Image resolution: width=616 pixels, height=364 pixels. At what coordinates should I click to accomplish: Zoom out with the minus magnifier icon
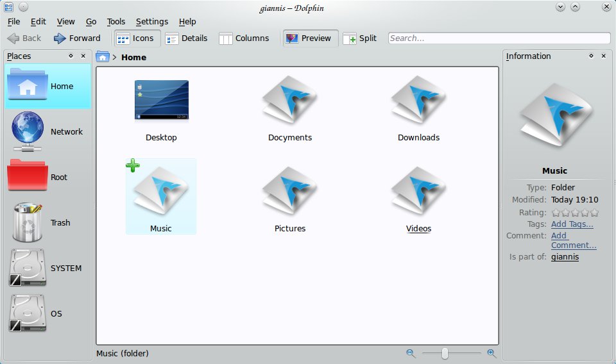point(411,353)
